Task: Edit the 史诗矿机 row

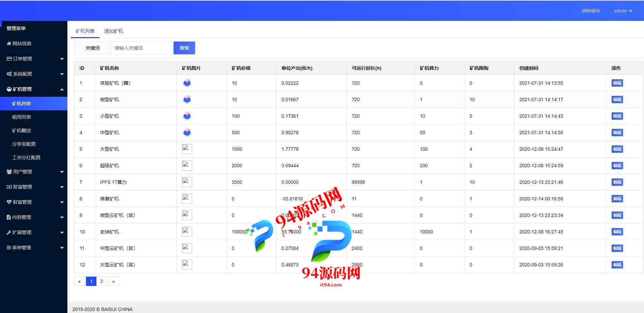Action: [617, 232]
